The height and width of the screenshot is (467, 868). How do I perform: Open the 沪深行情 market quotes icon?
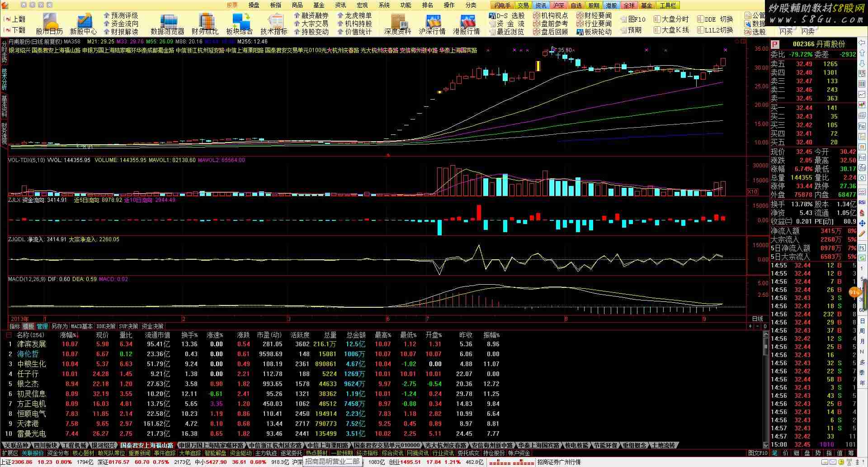point(432,24)
